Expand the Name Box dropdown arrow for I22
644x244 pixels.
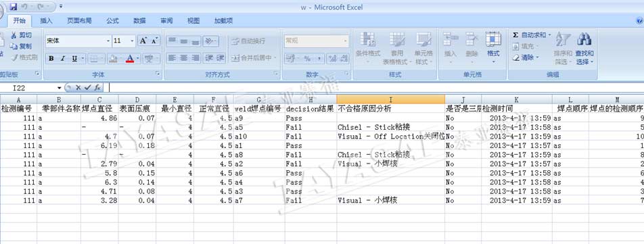tap(60, 88)
